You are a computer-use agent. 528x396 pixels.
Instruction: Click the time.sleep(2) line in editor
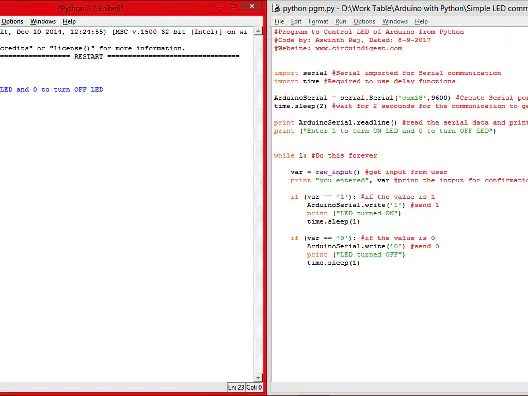pyautogui.click(x=401, y=106)
